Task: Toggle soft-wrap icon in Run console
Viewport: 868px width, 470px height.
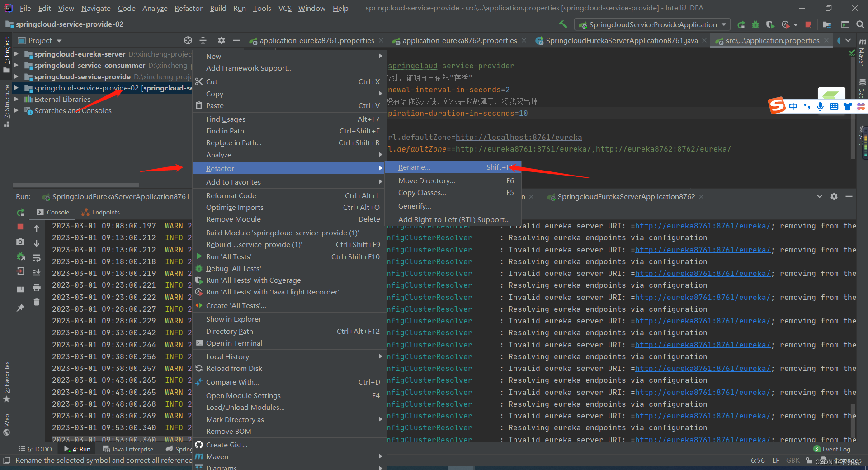Action: pos(37,258)
